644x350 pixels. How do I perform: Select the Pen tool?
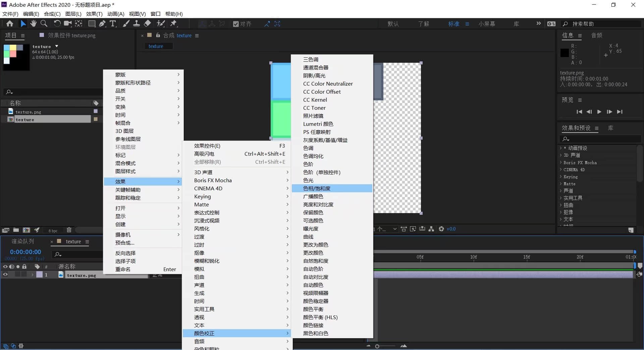tap(102, 23)
